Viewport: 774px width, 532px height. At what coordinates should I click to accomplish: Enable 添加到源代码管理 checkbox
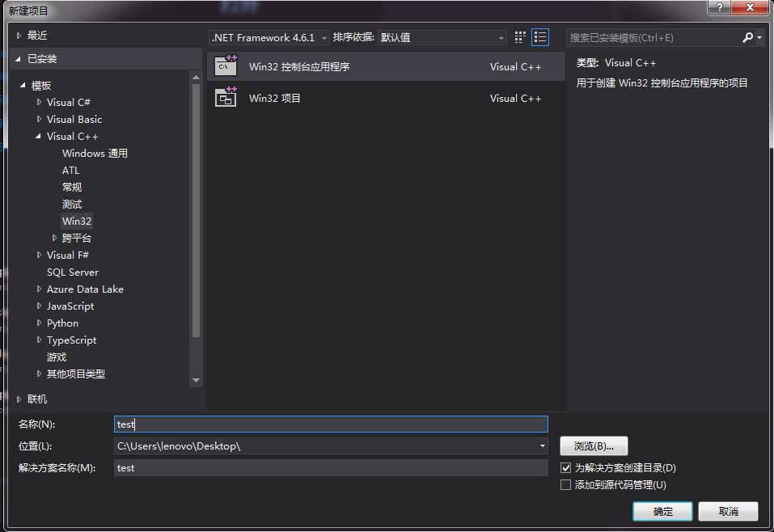coord(565,484)
